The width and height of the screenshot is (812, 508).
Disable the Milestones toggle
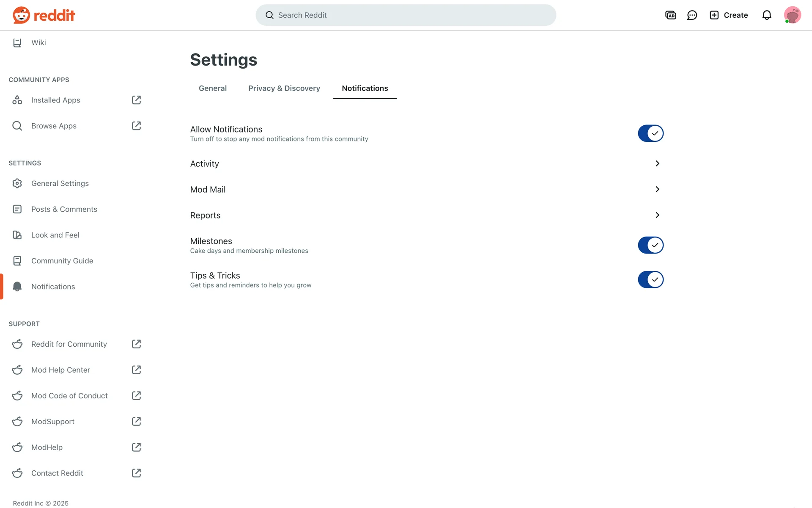(650, 245)
